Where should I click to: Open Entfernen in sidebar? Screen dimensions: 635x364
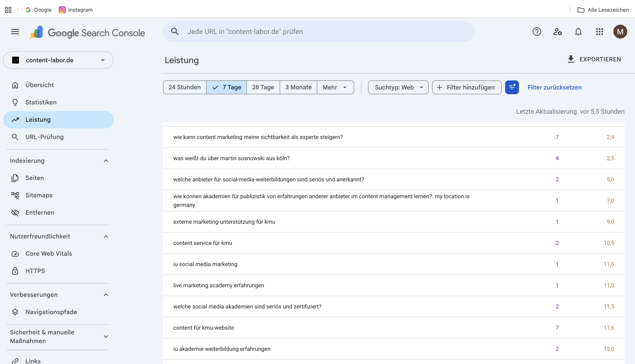pos(58,212)
